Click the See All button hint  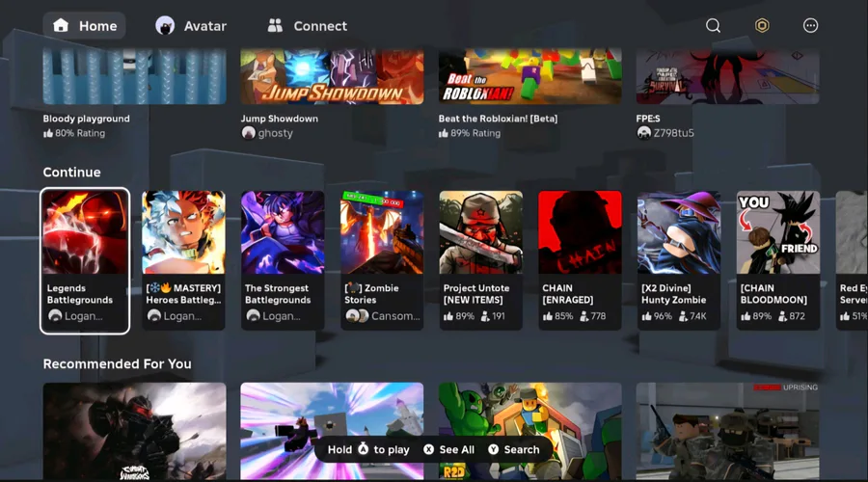tap(448, 449)
